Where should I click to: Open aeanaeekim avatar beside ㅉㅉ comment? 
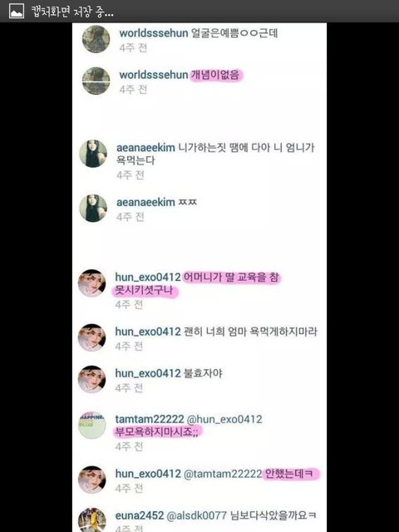pyautogui.click(x=93, y=209)
